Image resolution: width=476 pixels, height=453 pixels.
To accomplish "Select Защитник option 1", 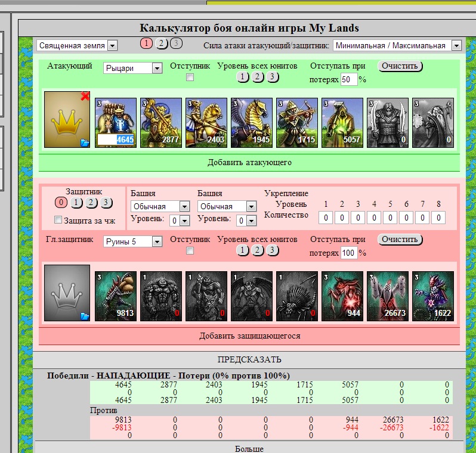I will (x=76, y=203).
